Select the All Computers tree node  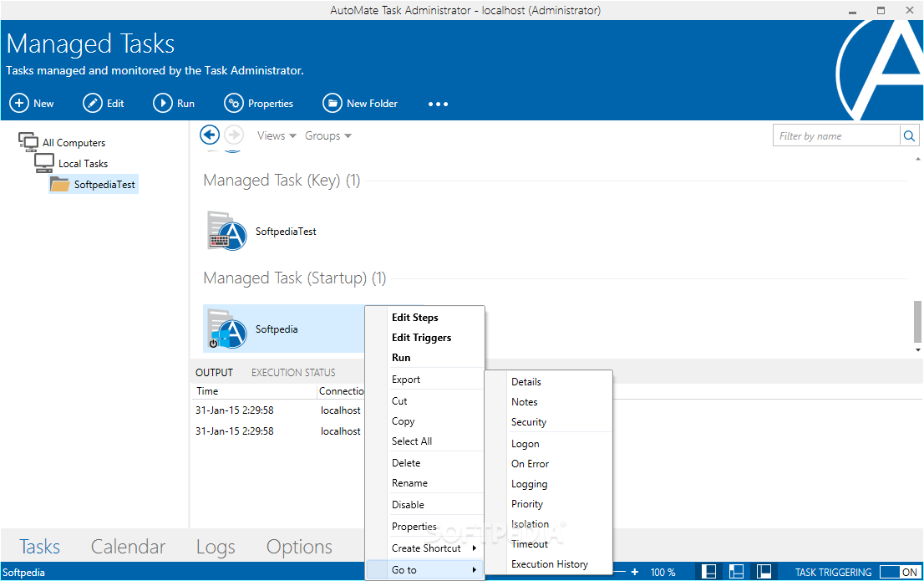tap(63, 142)
